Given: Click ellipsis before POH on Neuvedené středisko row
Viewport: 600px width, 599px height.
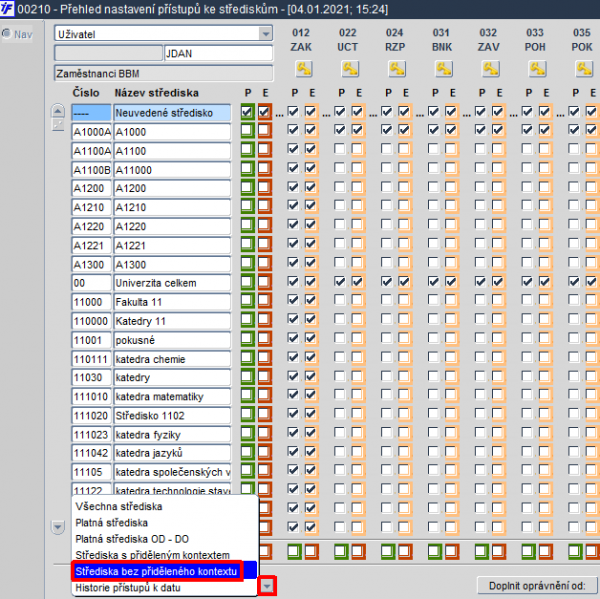Looking at the screenshot, I should tap(514, 114).
